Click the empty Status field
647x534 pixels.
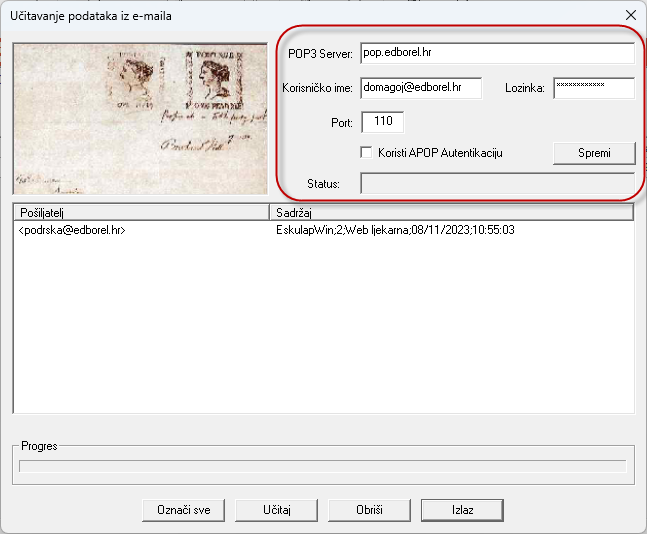tap(496, 183)
